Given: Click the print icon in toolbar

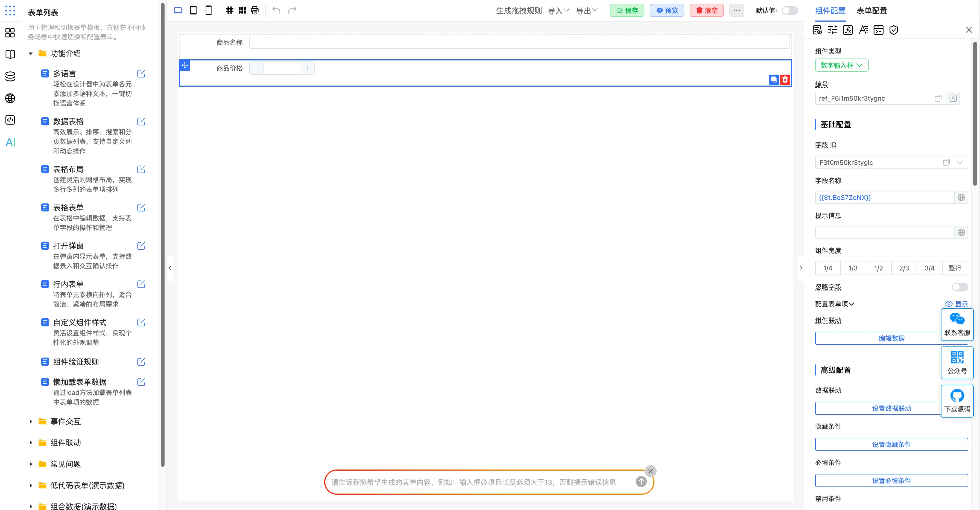Looking at the screenshot, I should (255, 10).
